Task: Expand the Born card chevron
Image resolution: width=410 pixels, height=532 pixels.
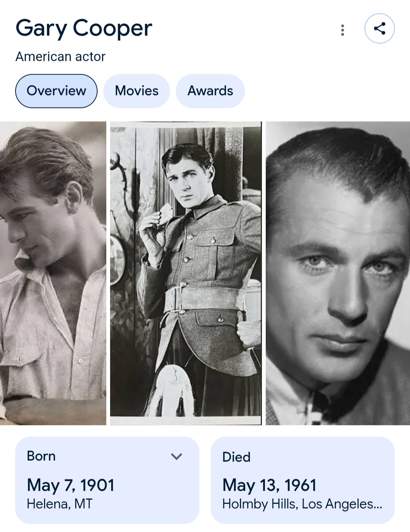Action: (x=177, y=456)
